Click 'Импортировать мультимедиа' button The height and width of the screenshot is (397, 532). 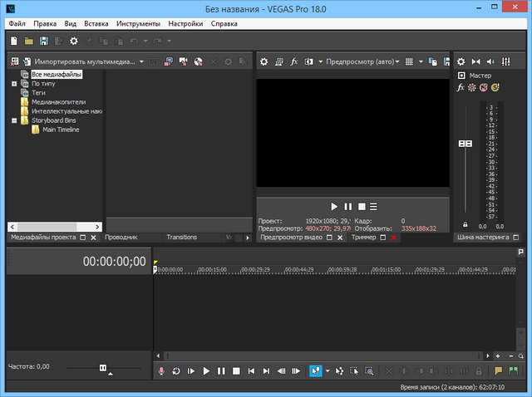(83, 61)
